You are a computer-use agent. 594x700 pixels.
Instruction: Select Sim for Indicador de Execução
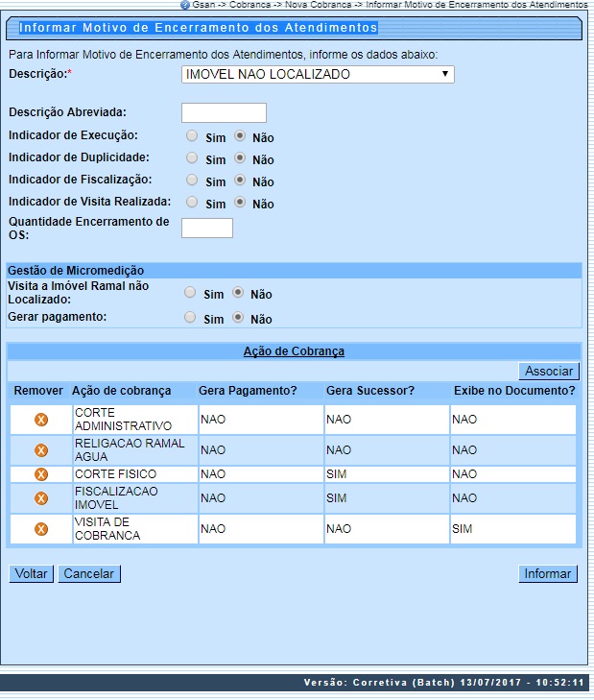point(192,136)
